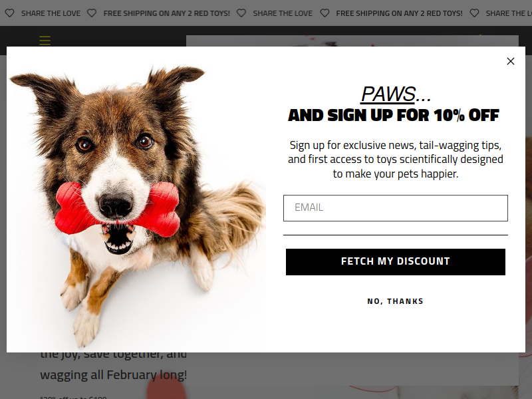The height and width of the screenshot is (399, 532).
Task: Open the yellow hamburger menu icon
Action: (x=45, y=41)
